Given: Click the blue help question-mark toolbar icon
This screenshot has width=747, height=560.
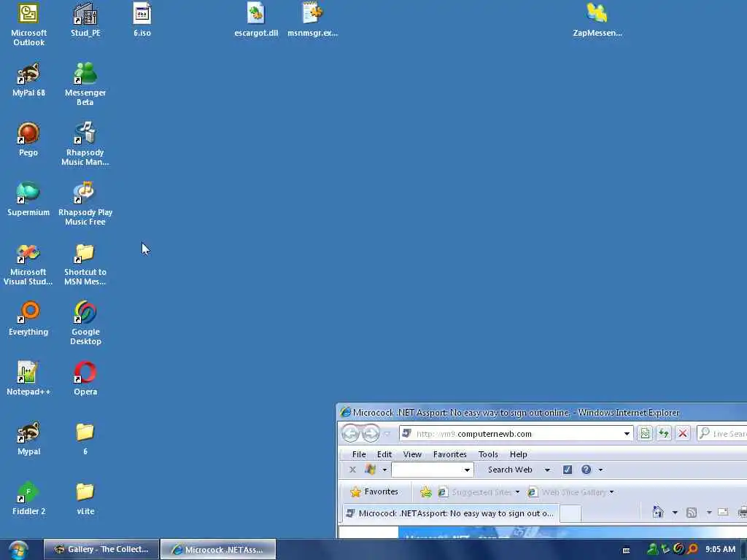Looking at the screenshot, I should (586, 470).
